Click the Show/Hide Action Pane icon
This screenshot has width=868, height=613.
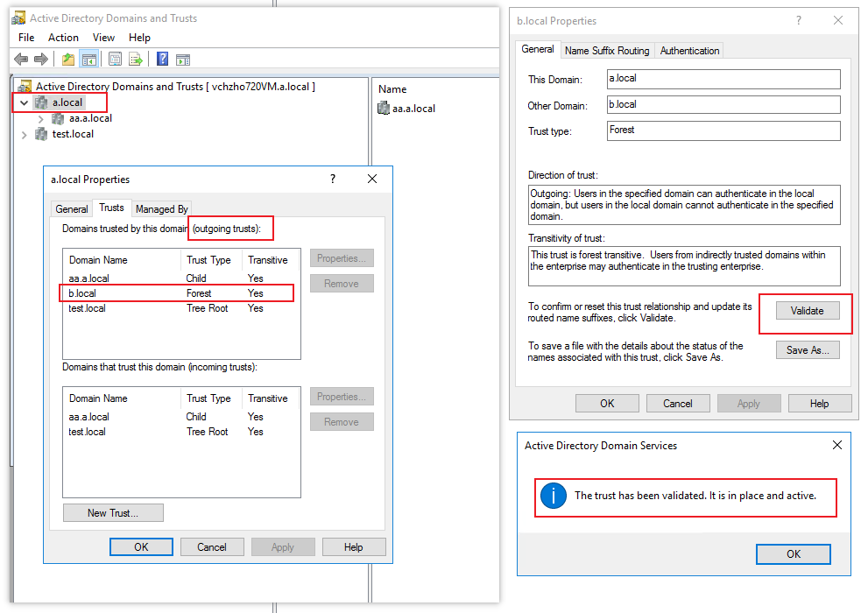coord(182,59)
